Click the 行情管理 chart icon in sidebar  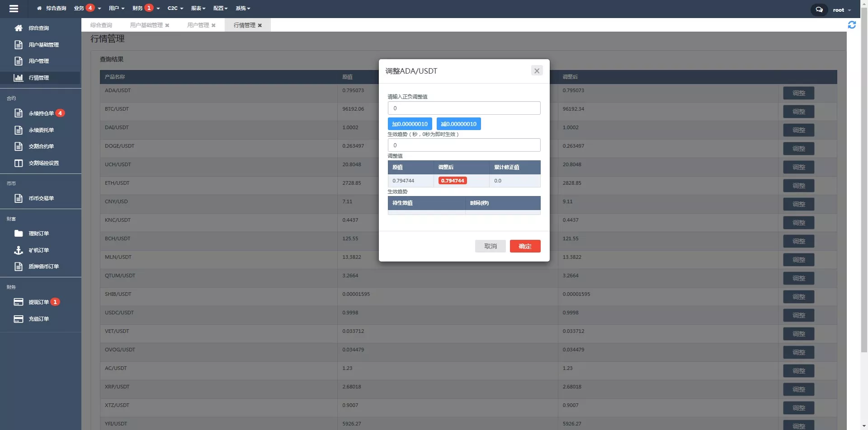click(x=19, y=78)
